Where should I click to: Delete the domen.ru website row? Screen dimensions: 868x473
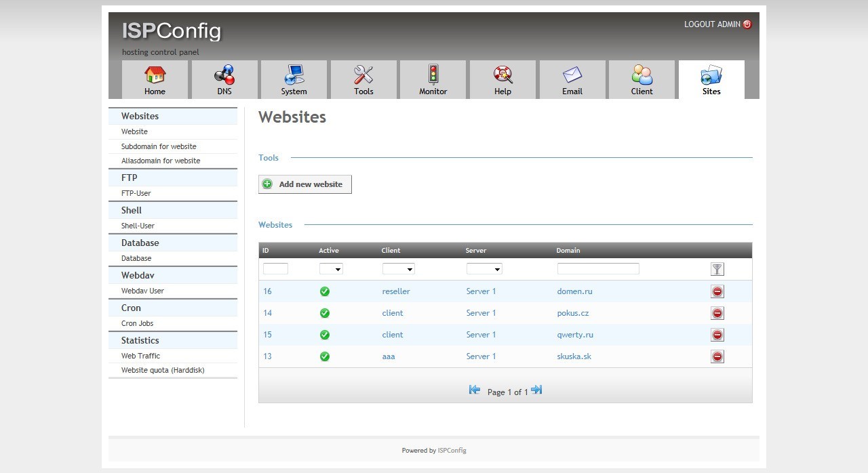pyautogui.click(x=717, y=291)
